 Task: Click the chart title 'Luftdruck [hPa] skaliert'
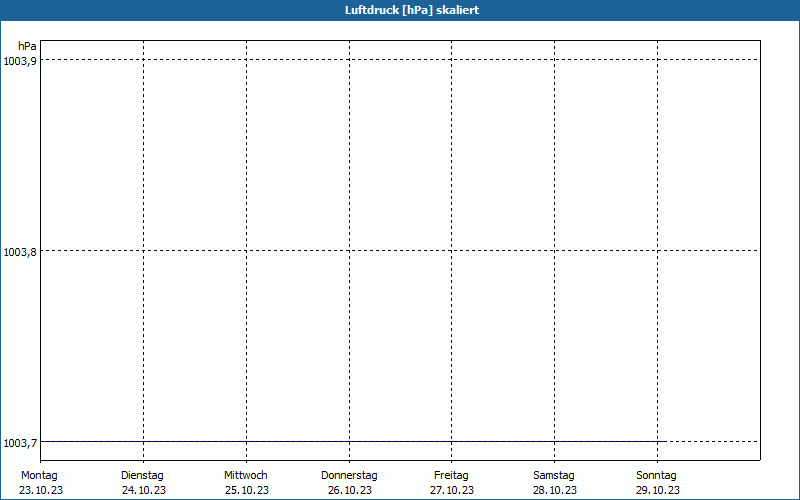pos(412,10)
